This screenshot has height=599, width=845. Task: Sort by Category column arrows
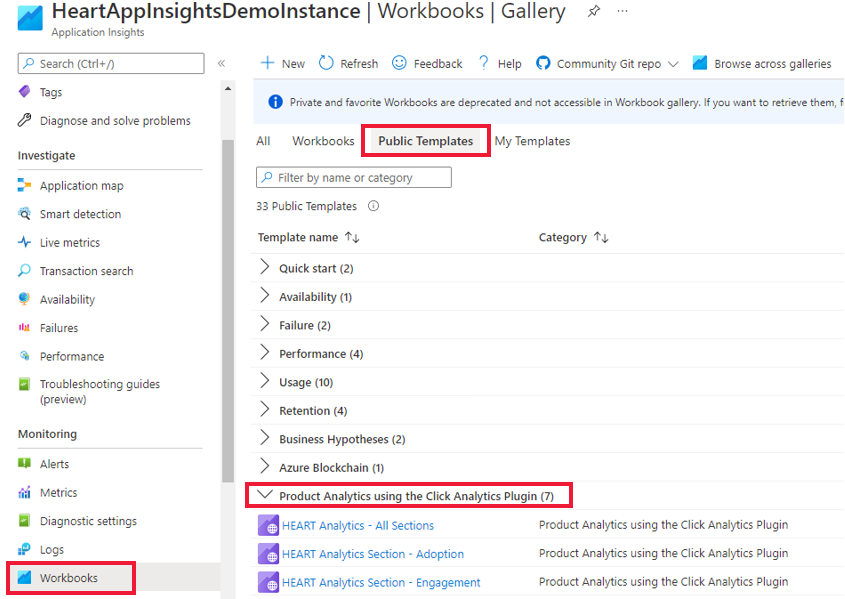point(601,237)
